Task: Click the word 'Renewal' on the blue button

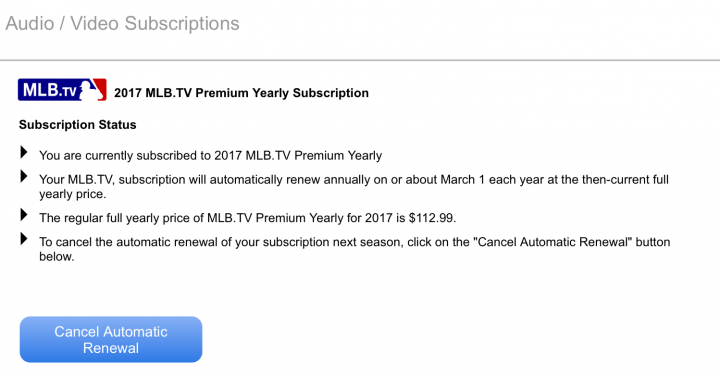Action: (x=111, y=348)
